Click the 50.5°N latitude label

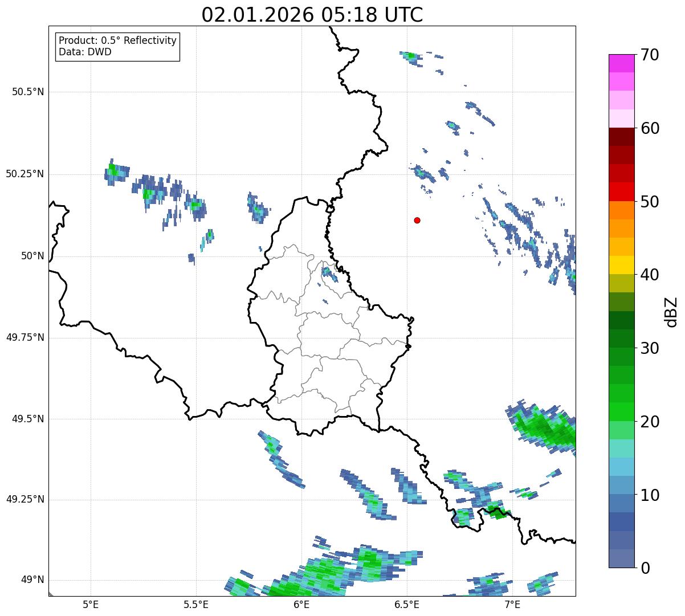[28, 92]
